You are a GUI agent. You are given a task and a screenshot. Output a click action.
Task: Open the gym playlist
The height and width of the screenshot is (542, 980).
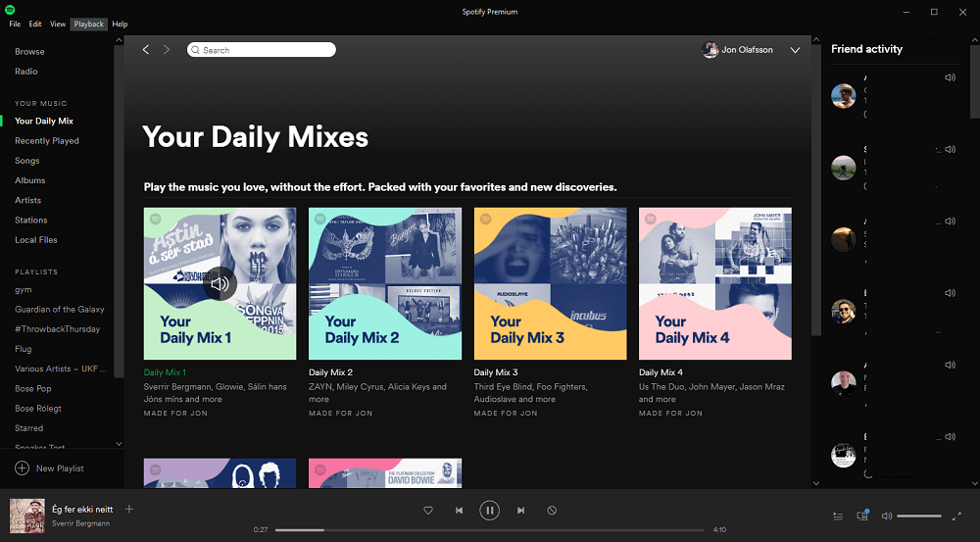click(x=24, y=289)
